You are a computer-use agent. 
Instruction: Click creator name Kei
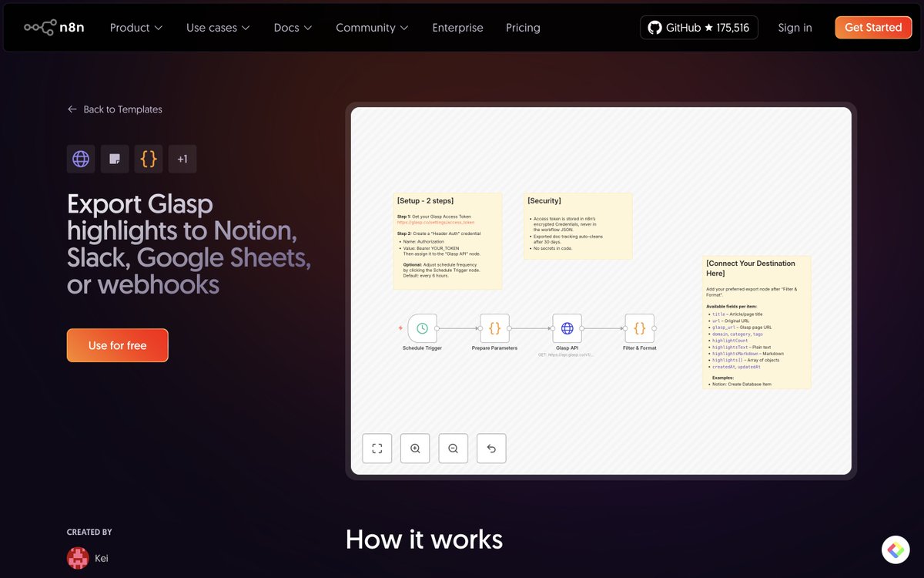click(x=102, y=558)
